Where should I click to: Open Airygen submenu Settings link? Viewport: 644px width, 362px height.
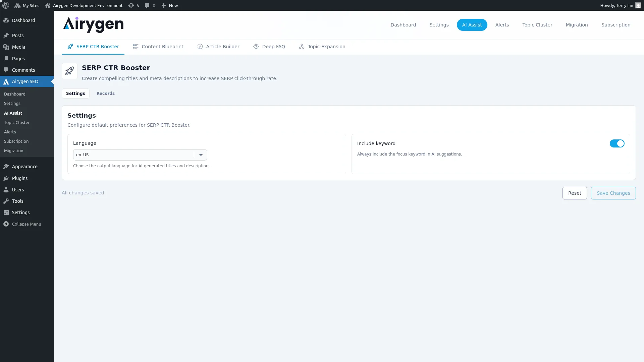(12, 104)
